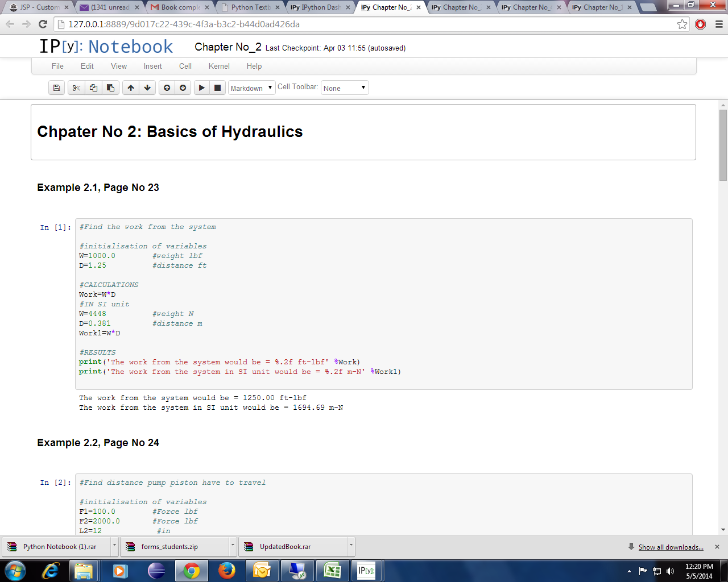Click the Show all downloads link
This screenshot has width=728, height=582.
[x=671, y=547]
